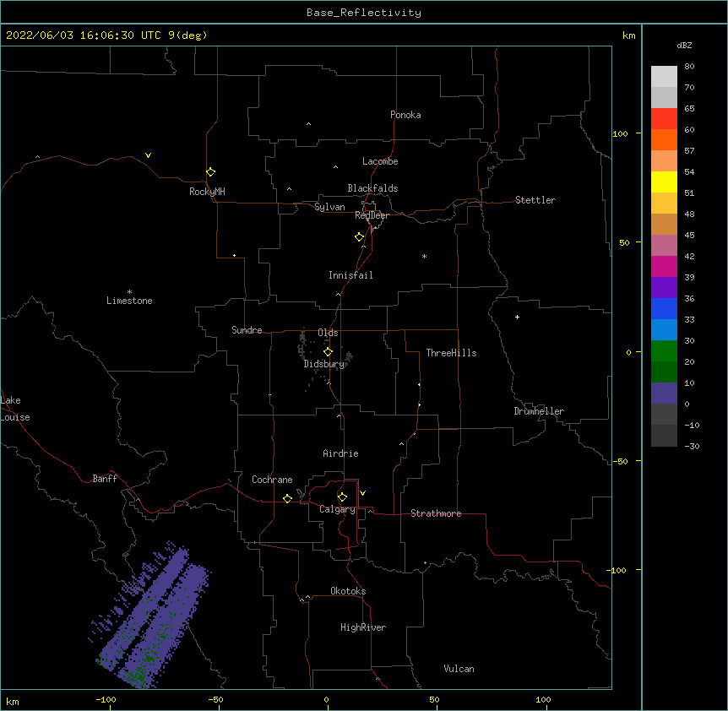Click the yellow V marker east of Calgary
This screenshot has height=711, width=728.
point(362,493)
